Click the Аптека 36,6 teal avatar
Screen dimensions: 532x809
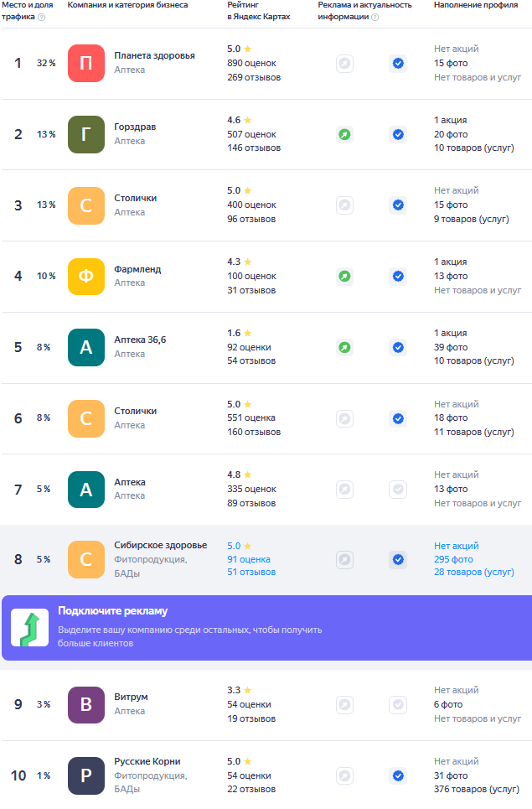[x=85, y=347]
